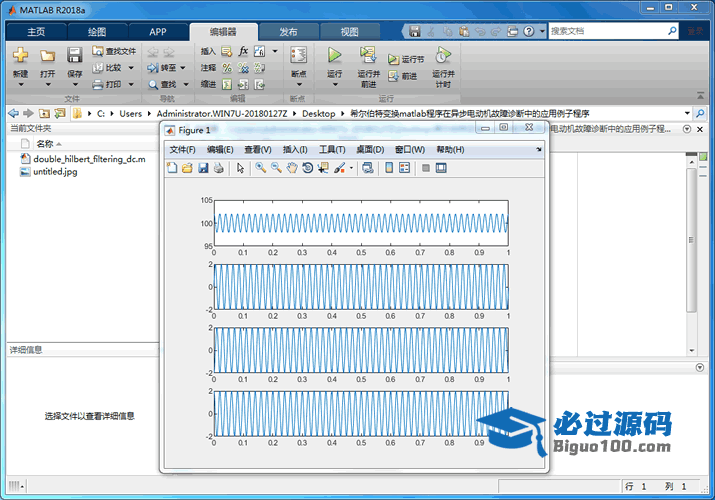
Task: Expand the dropdown arrow next to 打印
Action: click(x=131, y=84)
